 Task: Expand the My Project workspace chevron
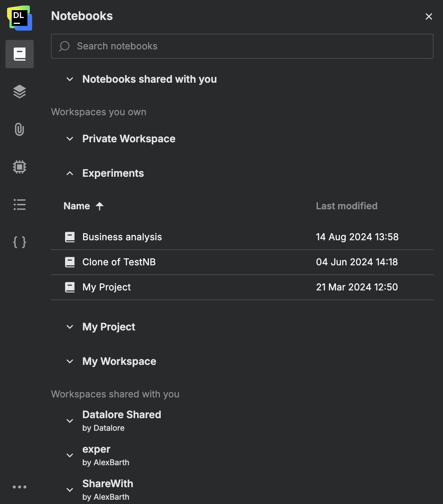70,327
